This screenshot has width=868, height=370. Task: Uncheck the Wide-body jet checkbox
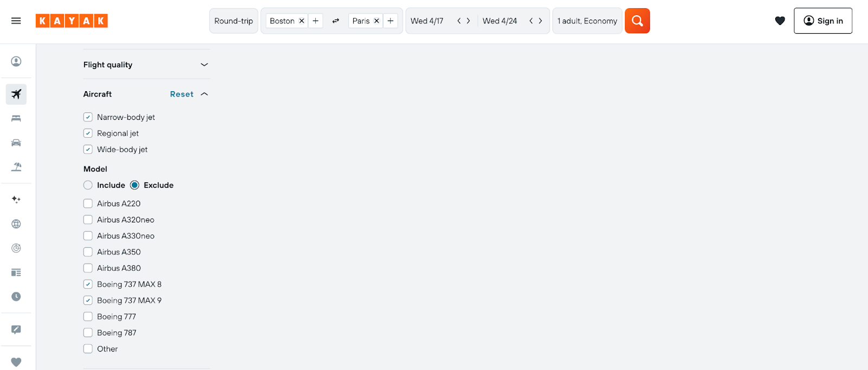(88, 149)
